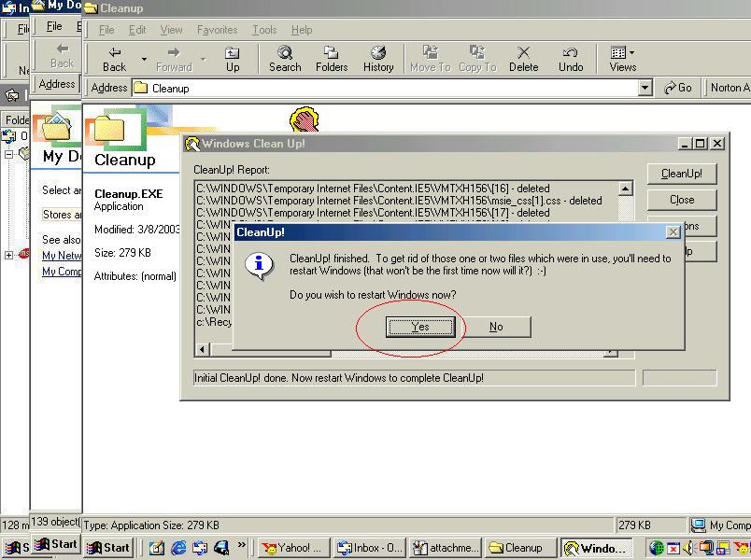
Task: Go back using the Back toolbar button
Action: tap(115, 59)
